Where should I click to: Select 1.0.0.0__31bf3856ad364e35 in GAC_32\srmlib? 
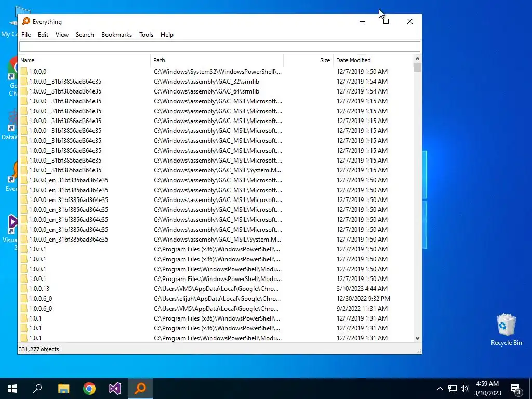(x=65, y=82)
